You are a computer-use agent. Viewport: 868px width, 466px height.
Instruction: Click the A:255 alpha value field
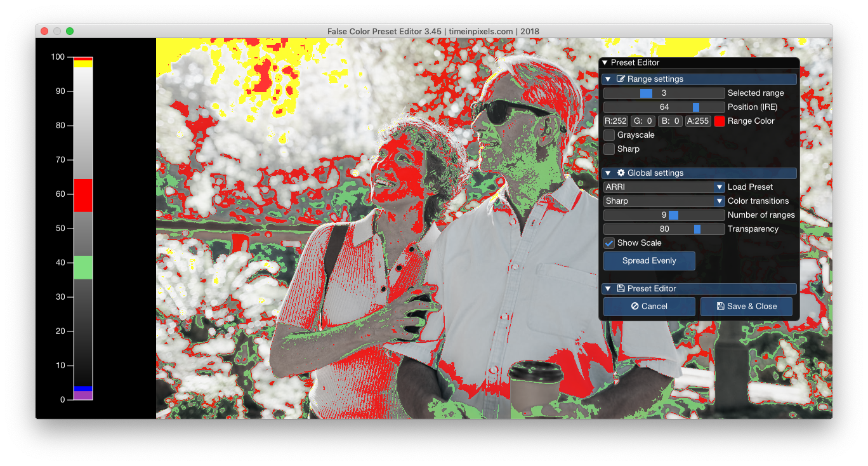coord(698,121)
